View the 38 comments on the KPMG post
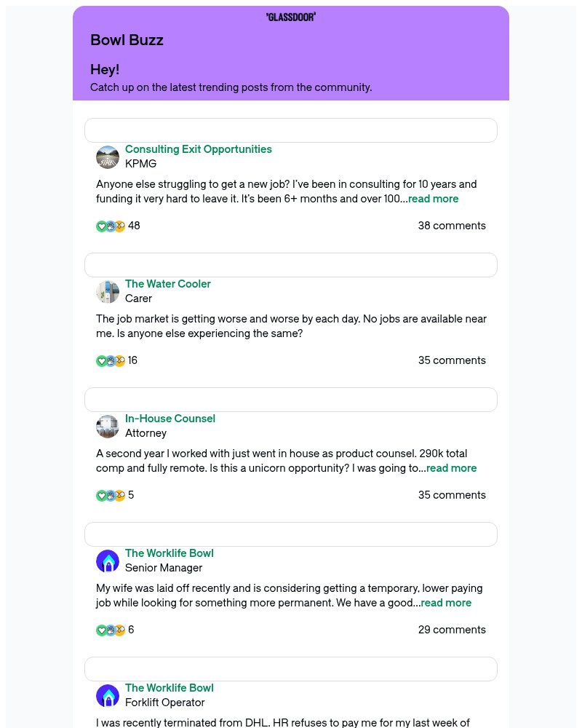The image size is (582, 728). click(x=452, y=226)
